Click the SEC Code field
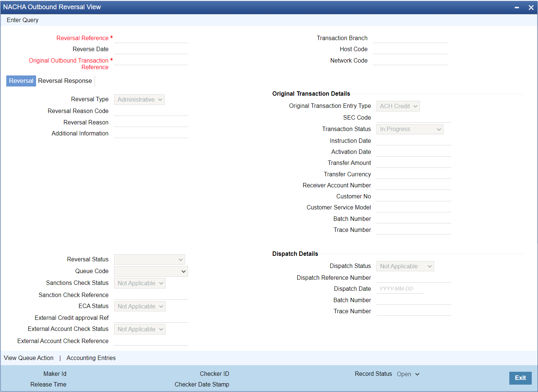The height and width of the screenshot is (392, 538). click(414, 118)
